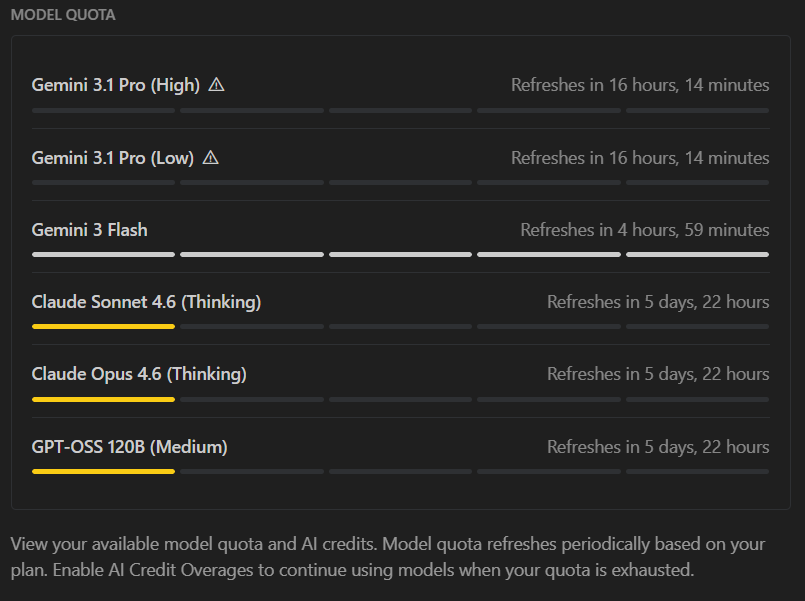
Task: Click Claude Sonnet 4.6 (Thinking) label
Action: pyautogui.click(x=146, y=302)
